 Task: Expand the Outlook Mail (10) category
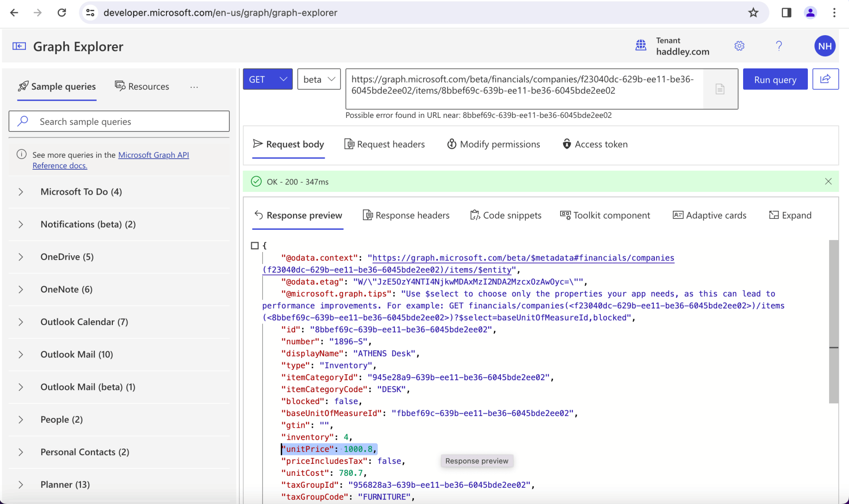(x=77, y=355)
